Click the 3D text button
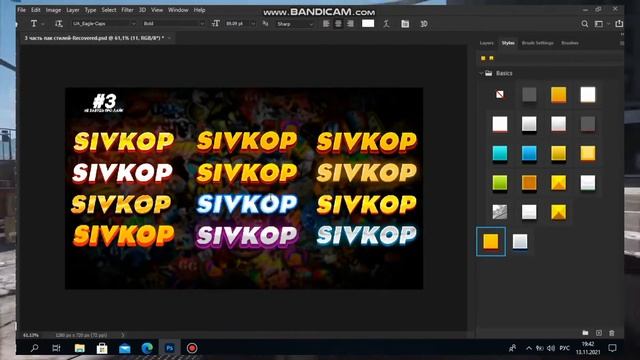640x360 pixels. tap(424, 24)
